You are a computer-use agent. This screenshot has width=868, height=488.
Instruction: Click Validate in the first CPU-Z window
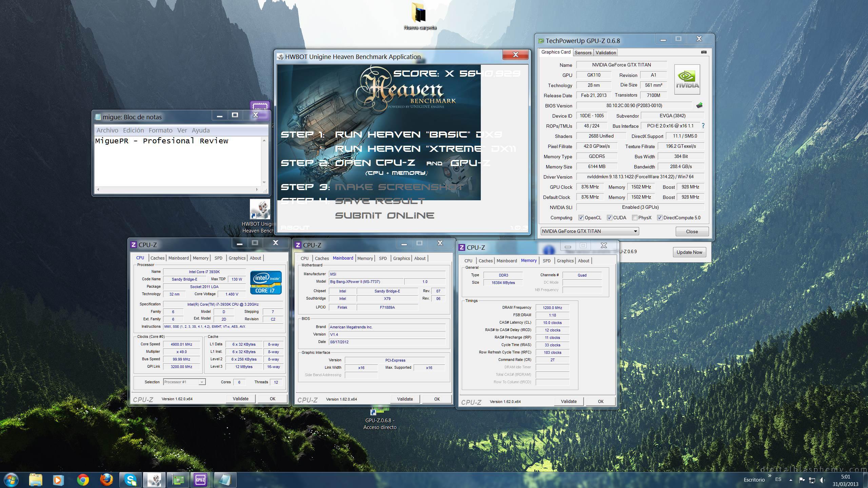tap(241, 399)
